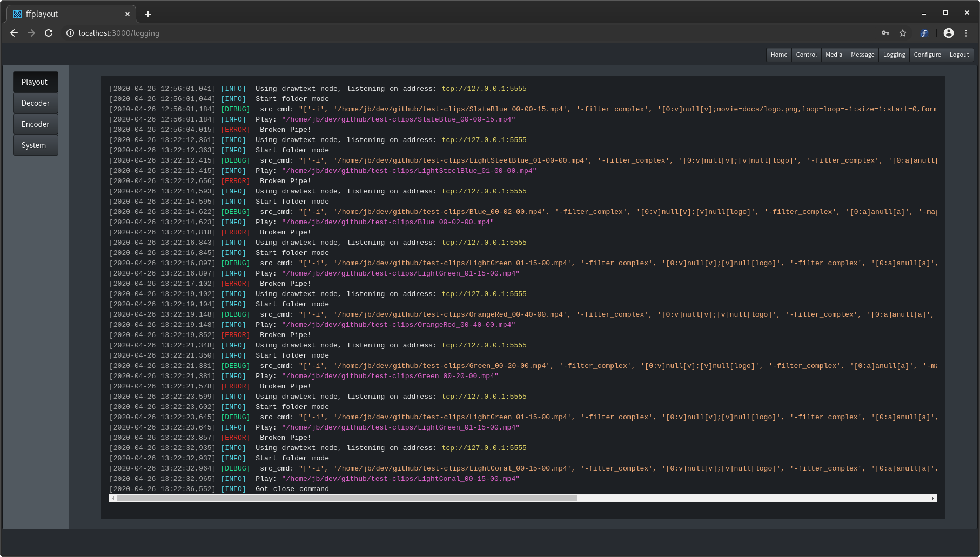Close the ffplayout tab
Viewport: 980px width, 557px height.
point(127,14)
